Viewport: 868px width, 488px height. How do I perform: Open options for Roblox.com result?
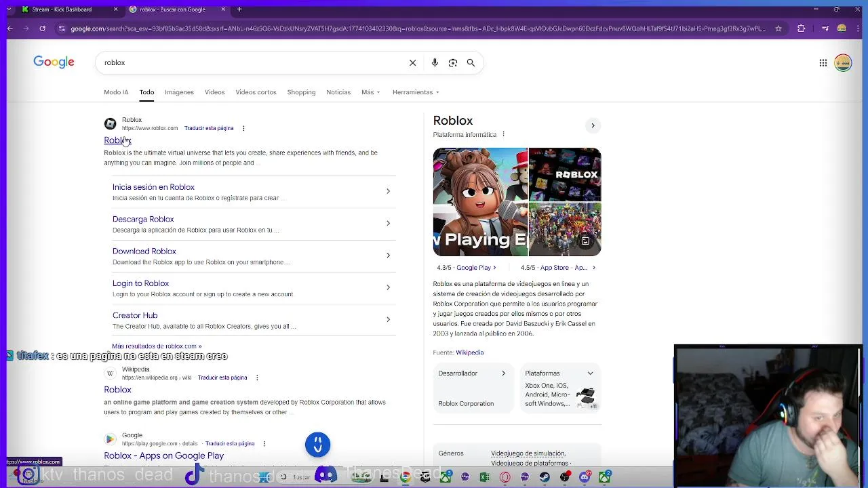tap(243, 128)
